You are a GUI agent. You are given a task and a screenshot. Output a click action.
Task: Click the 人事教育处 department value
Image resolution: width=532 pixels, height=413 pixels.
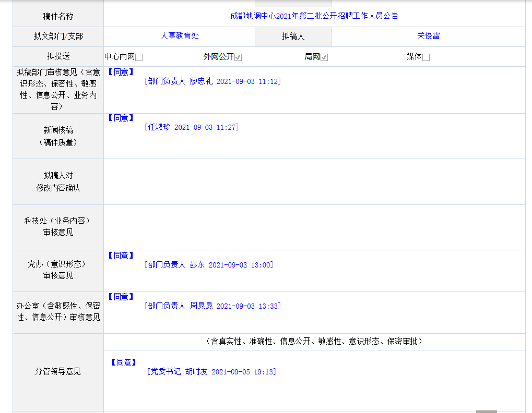(x=180, y=36)
